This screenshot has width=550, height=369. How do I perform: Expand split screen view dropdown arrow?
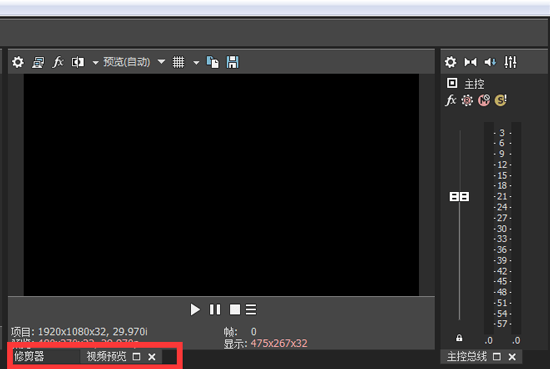tap(95, 63)
